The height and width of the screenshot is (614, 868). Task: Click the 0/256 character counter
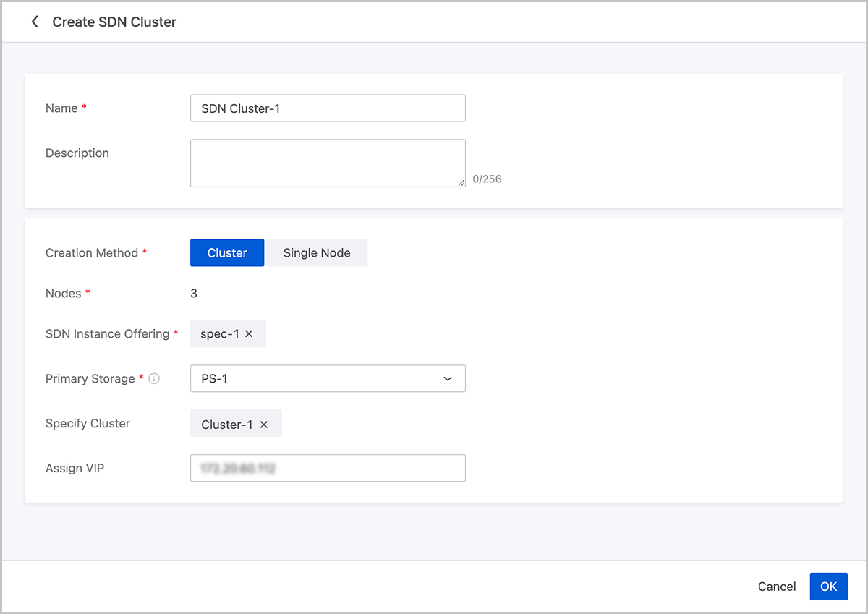[487, 179]
